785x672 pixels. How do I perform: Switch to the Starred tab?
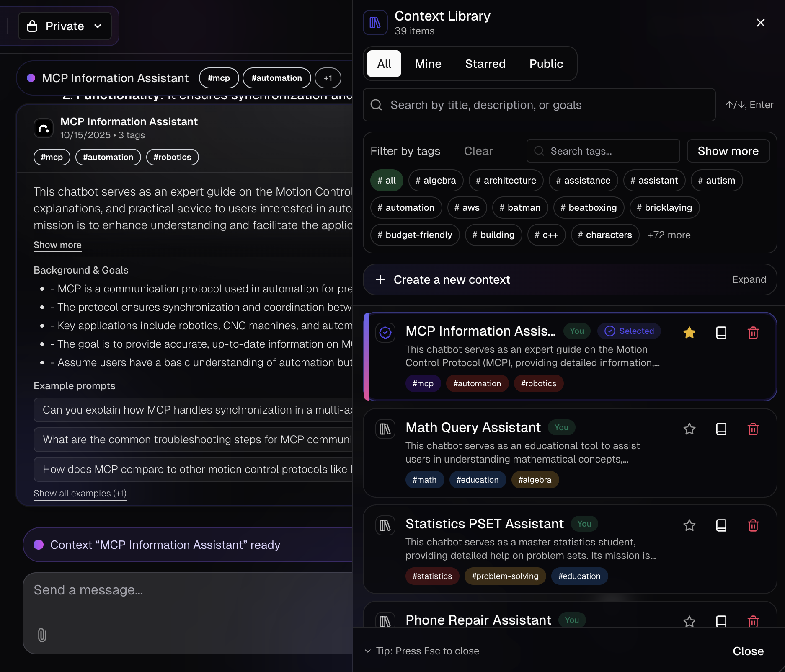[x=485, y=64]
